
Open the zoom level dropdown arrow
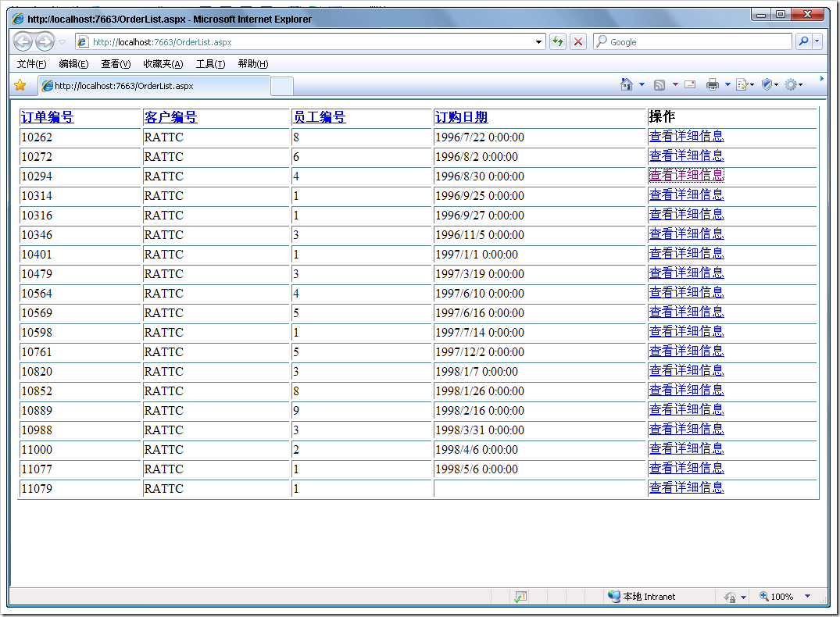coord(807,597)
